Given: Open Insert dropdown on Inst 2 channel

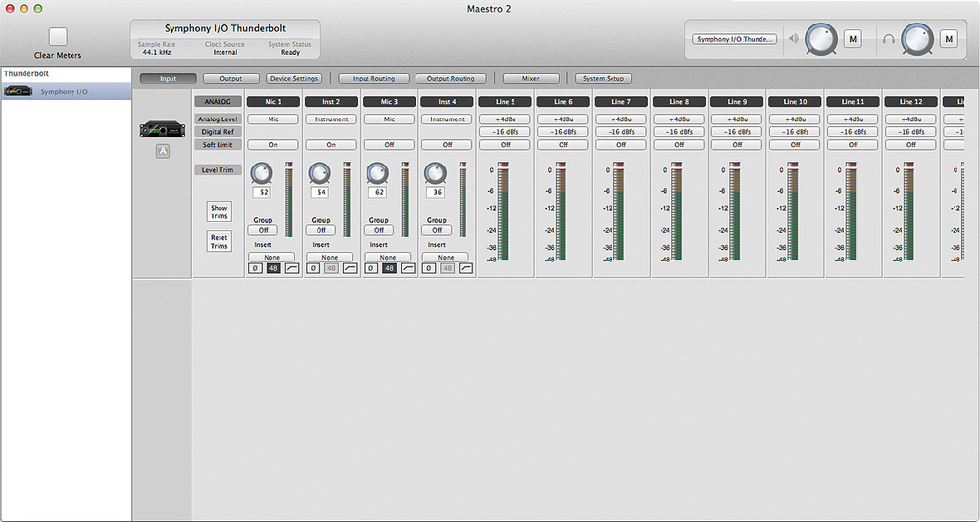Looking at the screenshot, I should pos(330,257).
